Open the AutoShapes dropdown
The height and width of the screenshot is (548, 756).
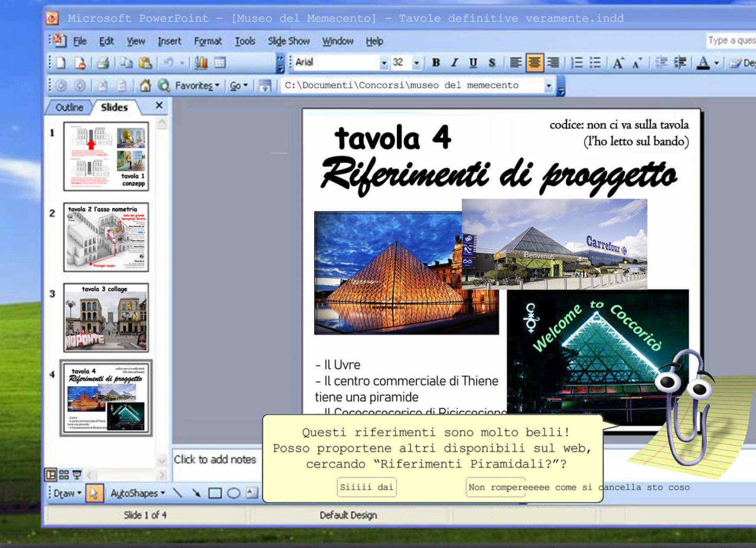point(138,493)
